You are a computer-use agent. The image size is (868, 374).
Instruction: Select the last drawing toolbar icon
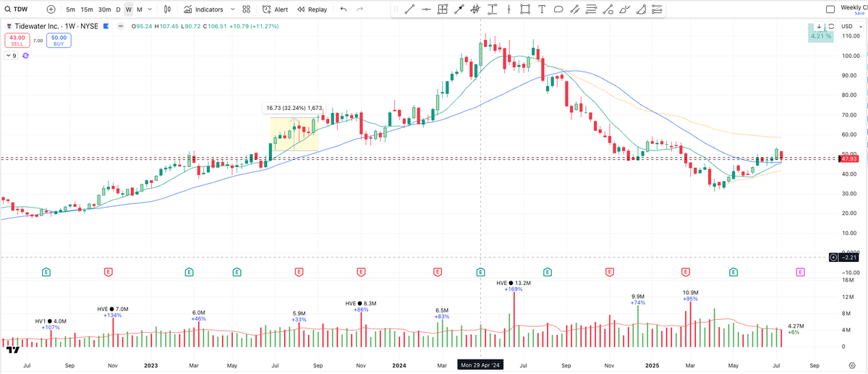657,9
